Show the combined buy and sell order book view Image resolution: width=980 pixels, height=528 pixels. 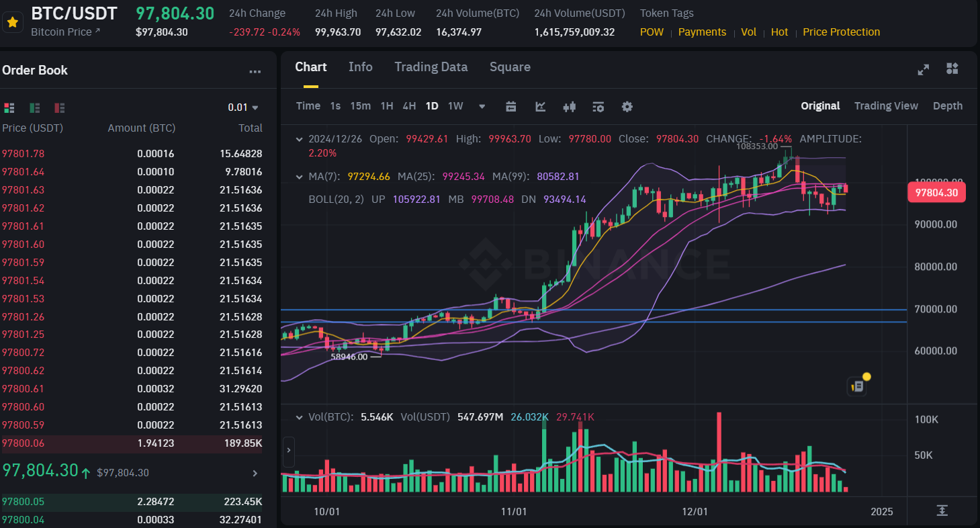[9, 107]
